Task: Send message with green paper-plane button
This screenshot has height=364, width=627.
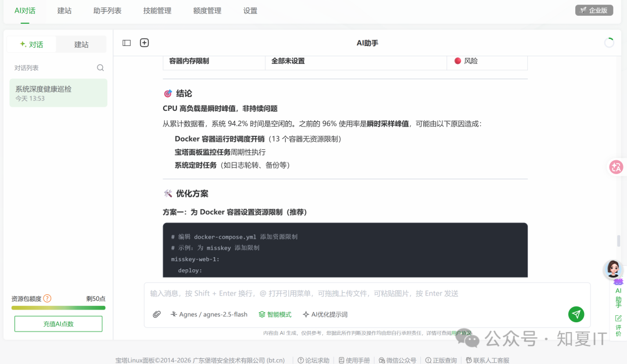Action: tap(576, 314)
